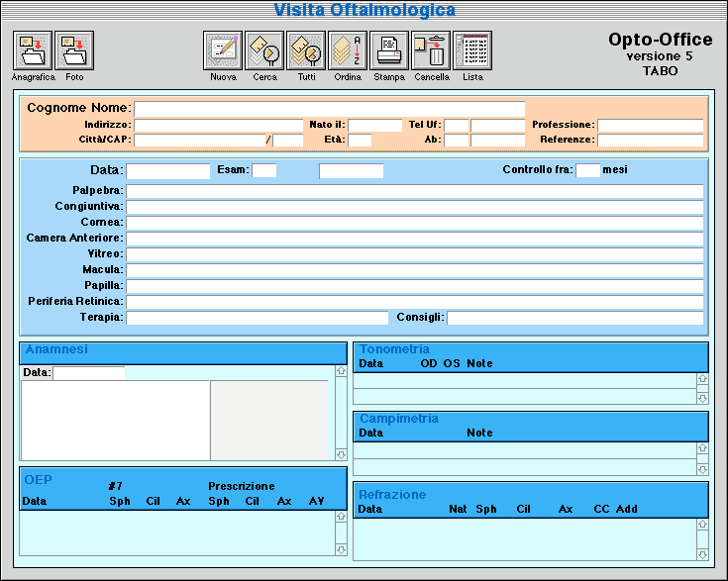728x581 pixels.
Task: Click the Cognome Nome field
Action: [x=330, y=109]
